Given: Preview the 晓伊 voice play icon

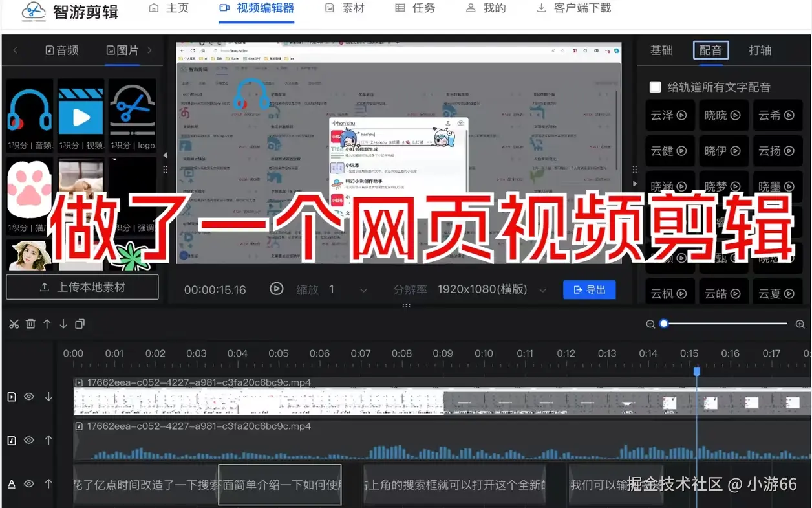Looking at the screenshot, I should 735,151.
